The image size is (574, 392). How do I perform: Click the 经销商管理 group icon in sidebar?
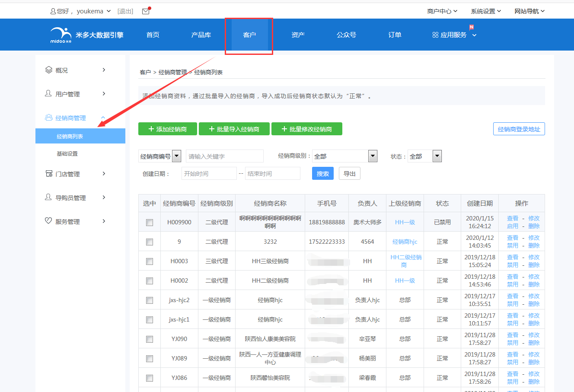(x=49, y=118)
